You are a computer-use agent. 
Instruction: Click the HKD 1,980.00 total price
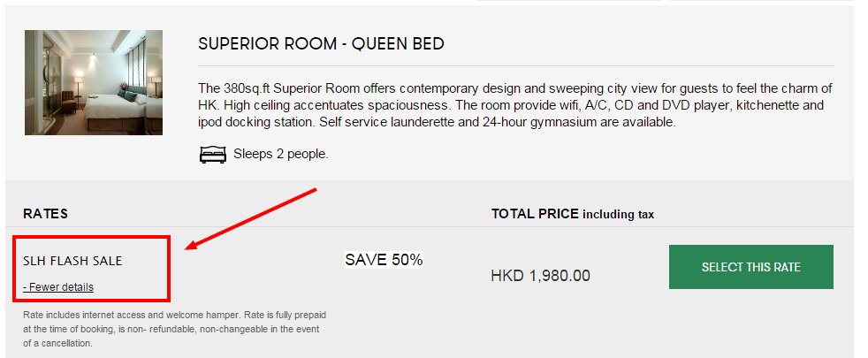point(540,276)
